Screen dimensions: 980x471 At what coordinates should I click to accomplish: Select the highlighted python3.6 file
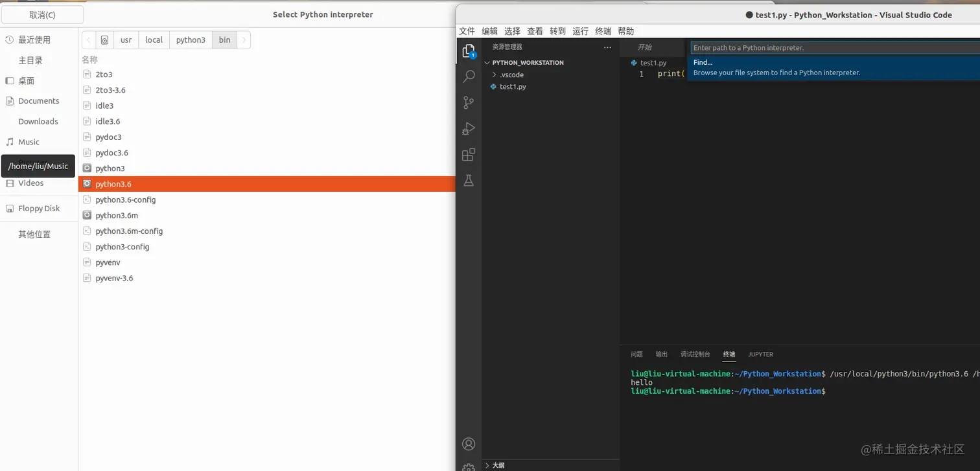[x=266, y=184]
